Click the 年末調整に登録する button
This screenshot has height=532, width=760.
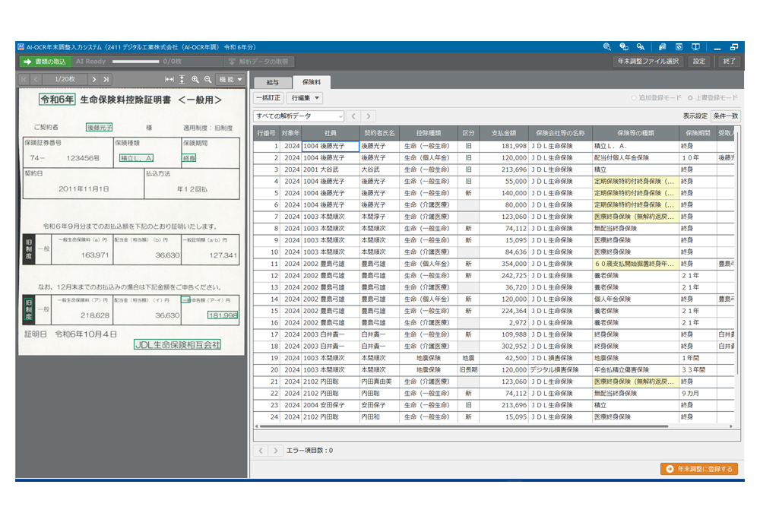click(x=698, y=469)
